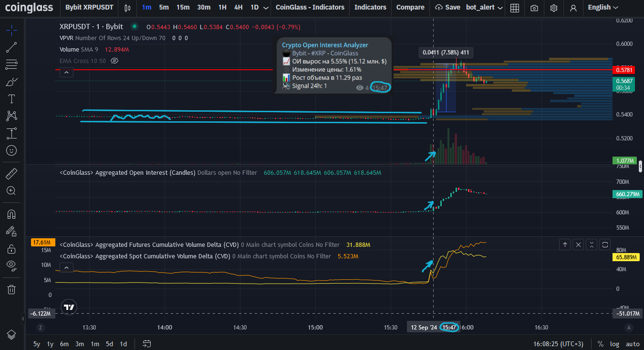Toggle auto scale on price axis
Viewport: 644px width, 350px height.
633,344
